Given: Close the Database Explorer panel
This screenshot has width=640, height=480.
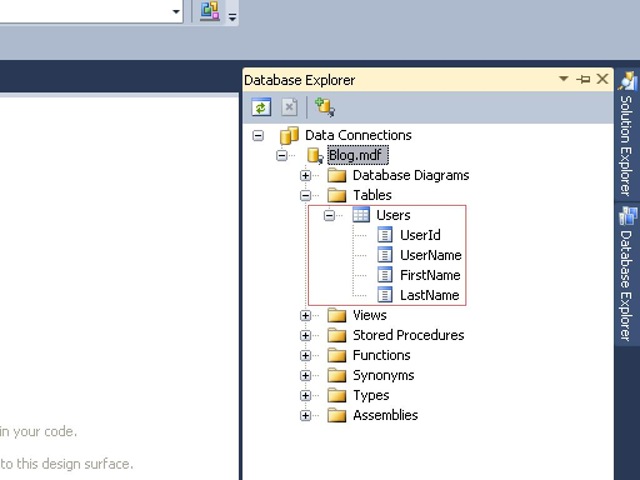Looking at the screenshot, I should click(x=602, y=79).
